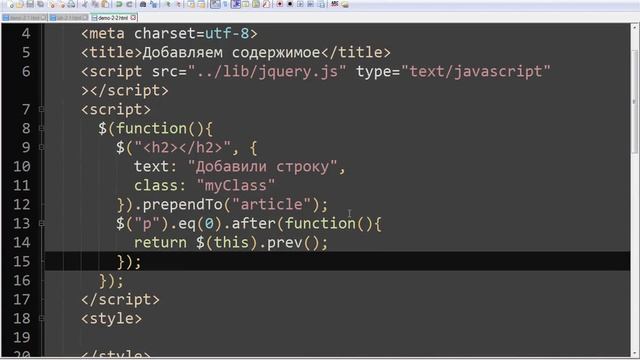The width and height of the screenshot is (640, 360).
Task: Click line number 4 in the margin
Action: coord(26,33)
